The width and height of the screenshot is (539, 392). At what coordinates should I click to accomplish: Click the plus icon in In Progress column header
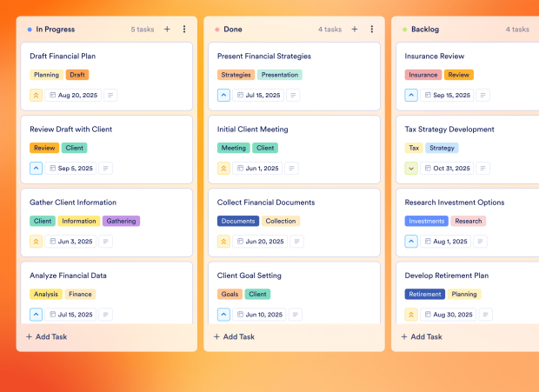coord(167,30)
